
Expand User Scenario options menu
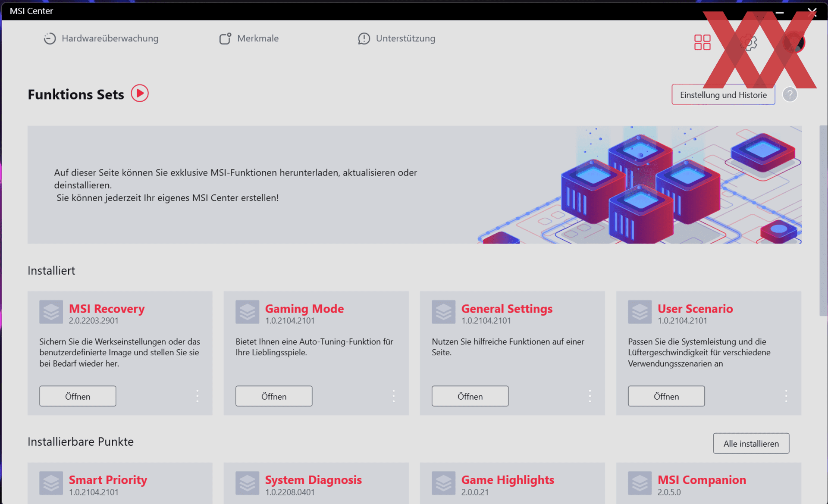pos(786,396)
